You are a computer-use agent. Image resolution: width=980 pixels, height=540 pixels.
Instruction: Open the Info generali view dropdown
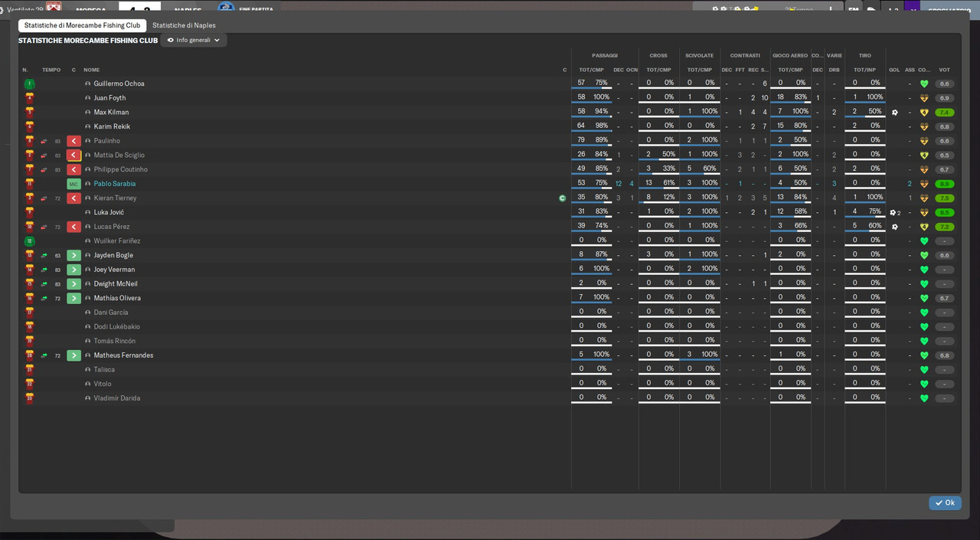[194, 40]
